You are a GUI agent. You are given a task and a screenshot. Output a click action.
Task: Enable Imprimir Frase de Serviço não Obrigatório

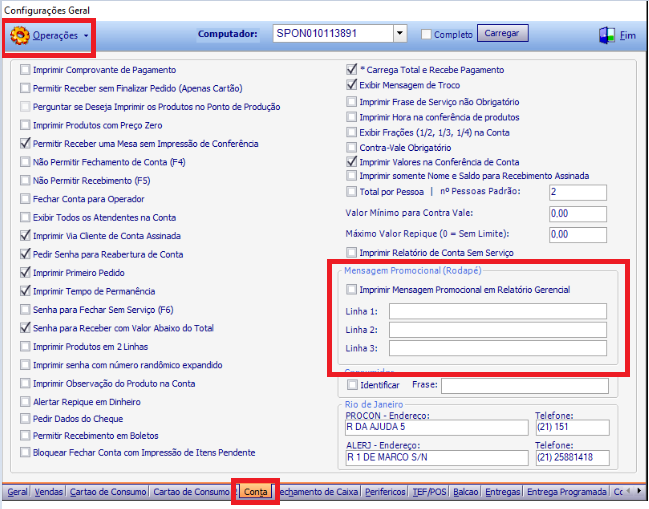tap(351, 101)
